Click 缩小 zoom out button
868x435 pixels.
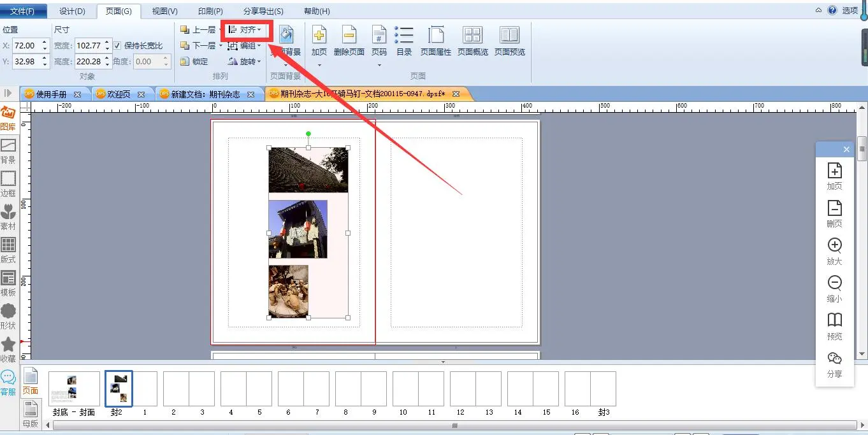tap(834, 289)
